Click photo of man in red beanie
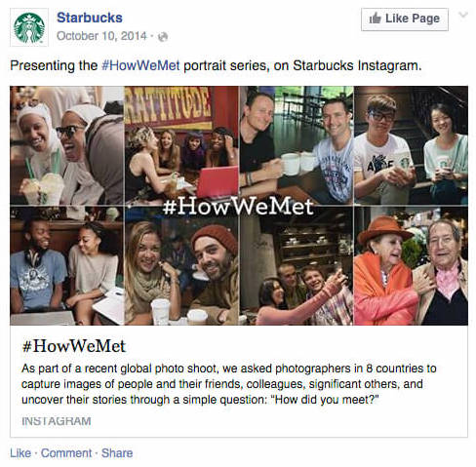476x467 pixels. tap(181, 266)
